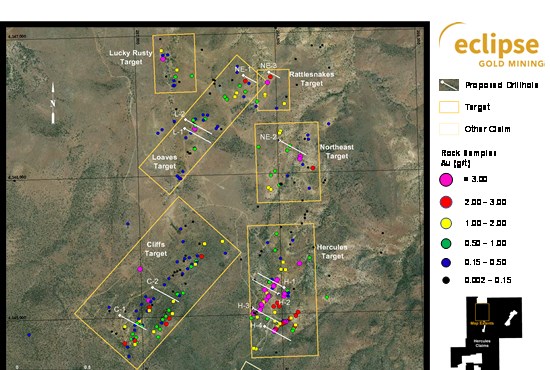Click the red 2.00–3.00 legend circle
This screenshot has width=550, height=370.
point(446,202)
